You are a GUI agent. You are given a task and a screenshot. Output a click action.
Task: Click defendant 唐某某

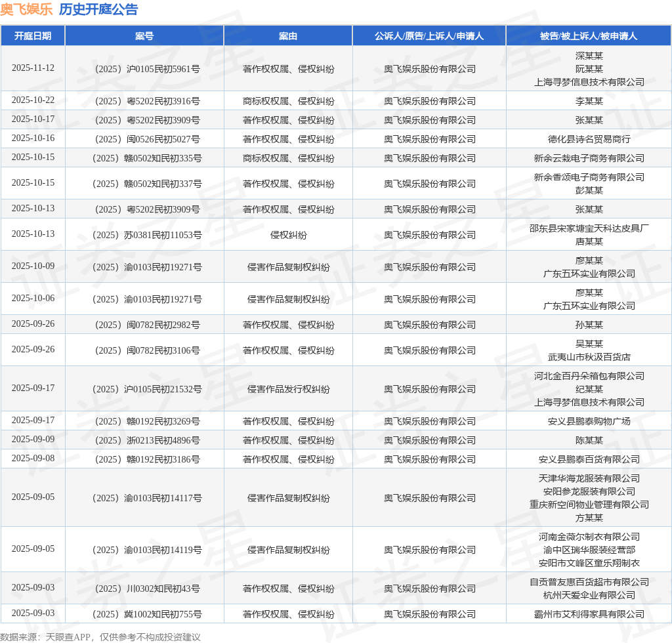(589, 241)
